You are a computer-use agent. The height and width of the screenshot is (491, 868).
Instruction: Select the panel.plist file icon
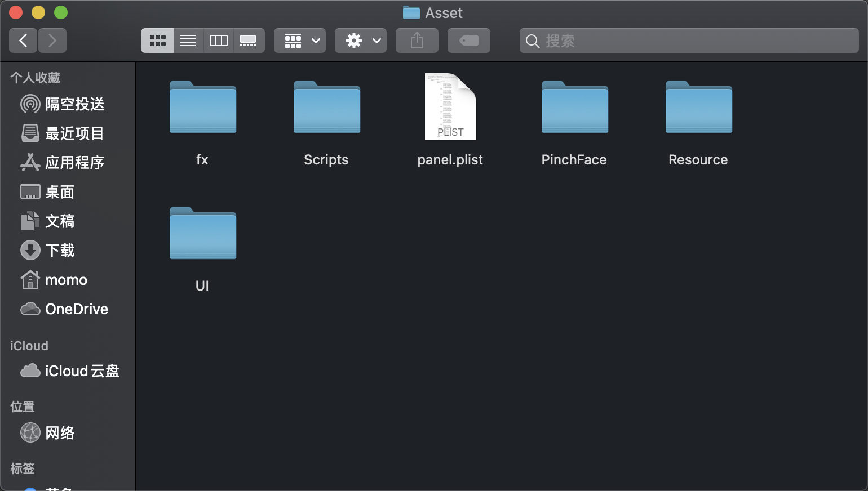[x=450, y=106]
